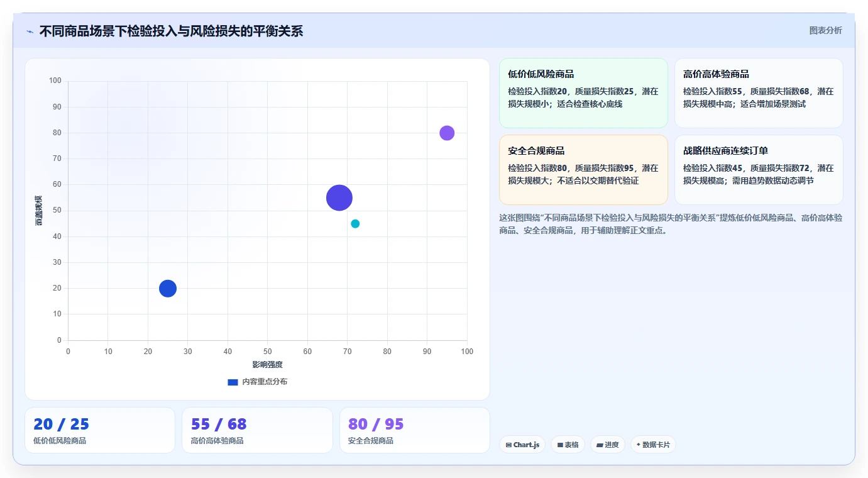Toggle the 内容重点分布 legend swatch

click(233, 382)
